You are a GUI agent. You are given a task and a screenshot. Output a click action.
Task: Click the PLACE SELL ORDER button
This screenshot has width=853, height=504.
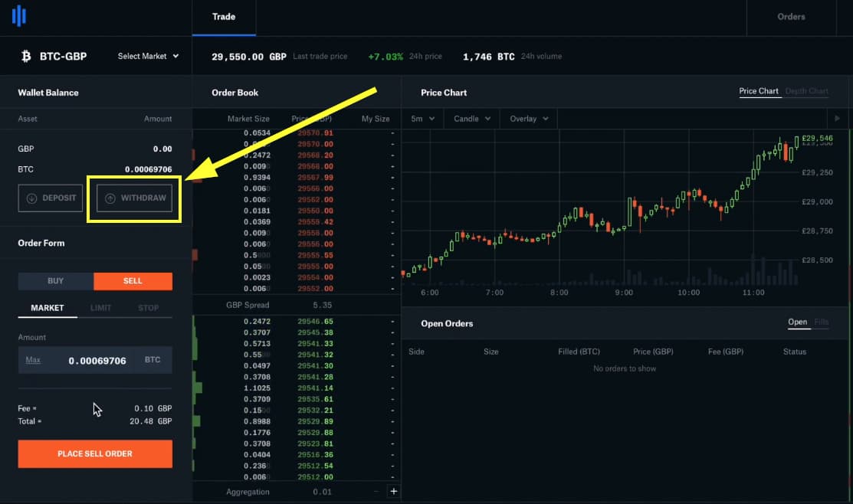[94, 453]
